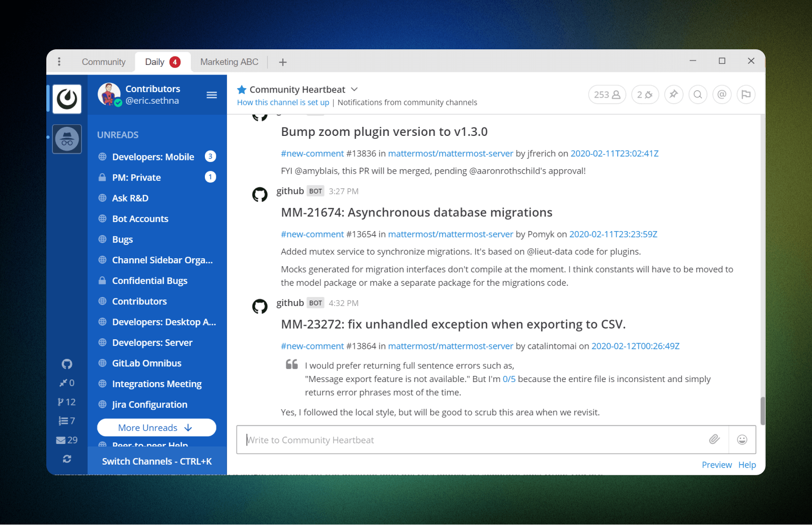
Task: Show pinned posts
Action: pyautogui.click(x=674, y=95)
